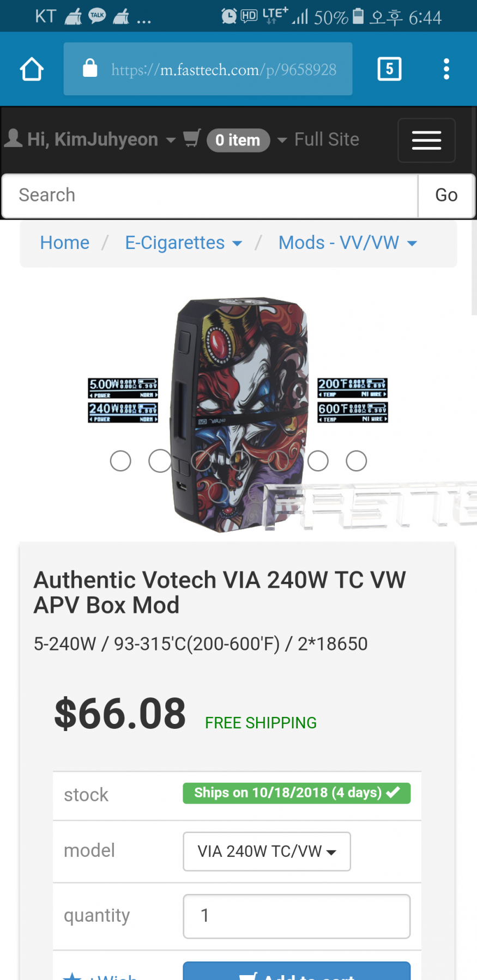Tap the browser home icon
The image size is (477, 980).
pos(32,69)
